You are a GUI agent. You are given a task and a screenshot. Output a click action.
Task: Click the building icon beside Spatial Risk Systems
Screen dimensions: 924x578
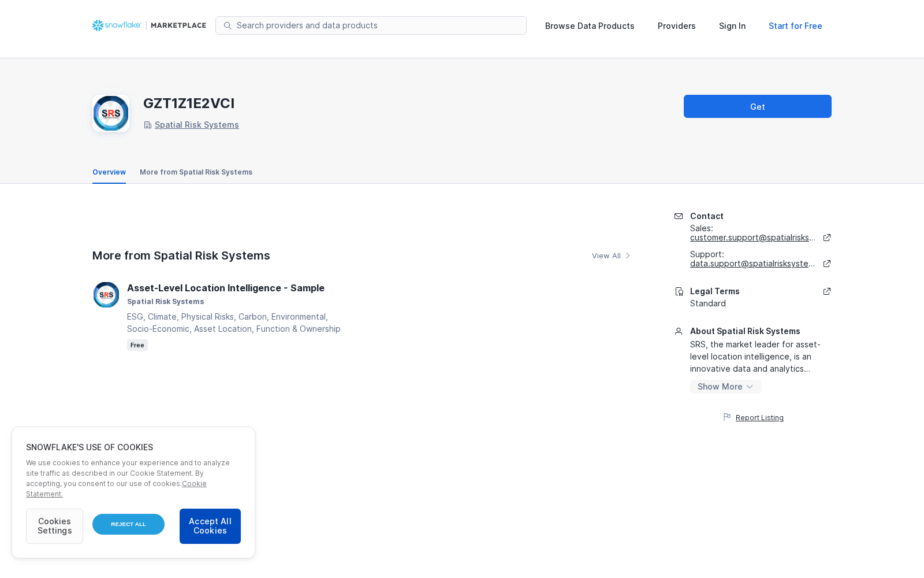(148, 125)
